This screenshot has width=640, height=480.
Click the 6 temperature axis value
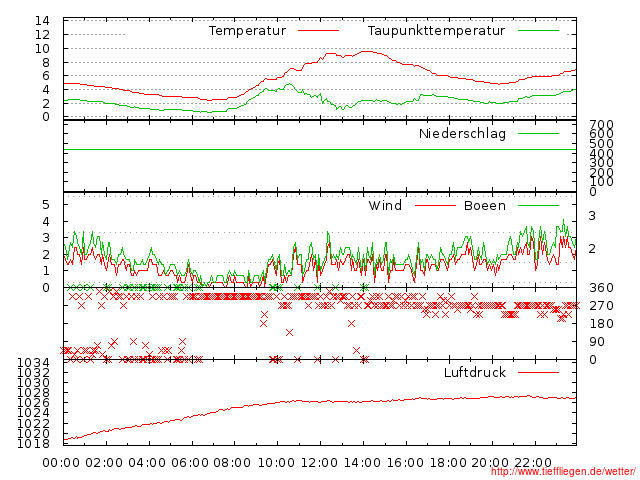click(46, 76)
